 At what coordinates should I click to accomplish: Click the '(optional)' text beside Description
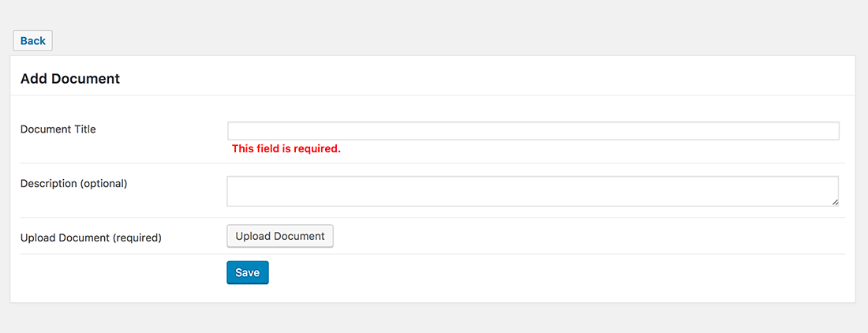tap(103, 183)
